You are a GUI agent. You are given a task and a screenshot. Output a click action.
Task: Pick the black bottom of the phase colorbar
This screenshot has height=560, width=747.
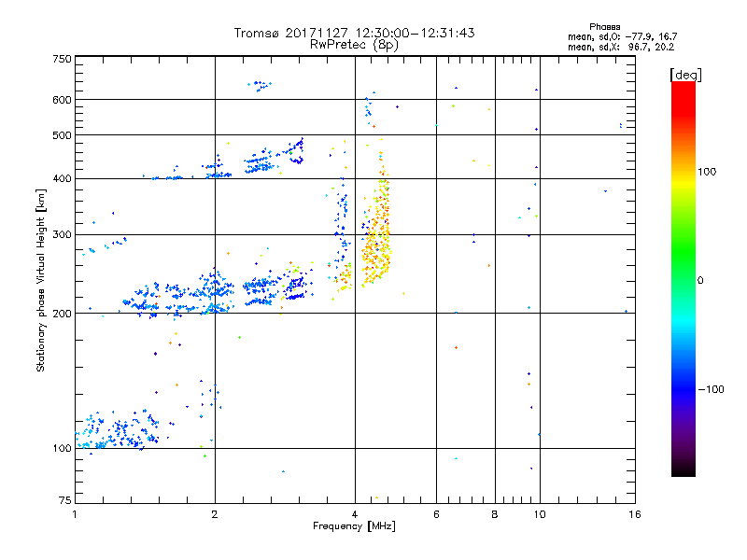pos(684,469)
